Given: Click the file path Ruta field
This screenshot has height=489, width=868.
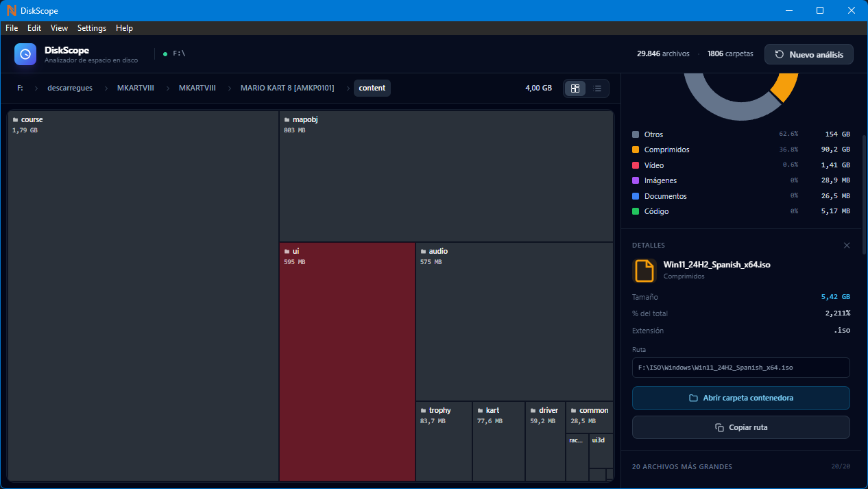Looking at the screenshot, I should [741, 368].
